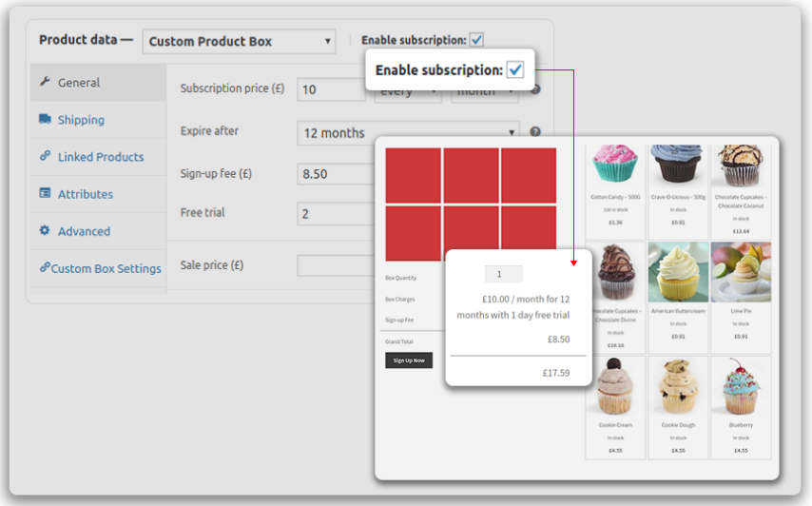Viewport: 812px width, 506px height.
Task: Click the Sign-up fee input field
Action: tap(336, 174)
